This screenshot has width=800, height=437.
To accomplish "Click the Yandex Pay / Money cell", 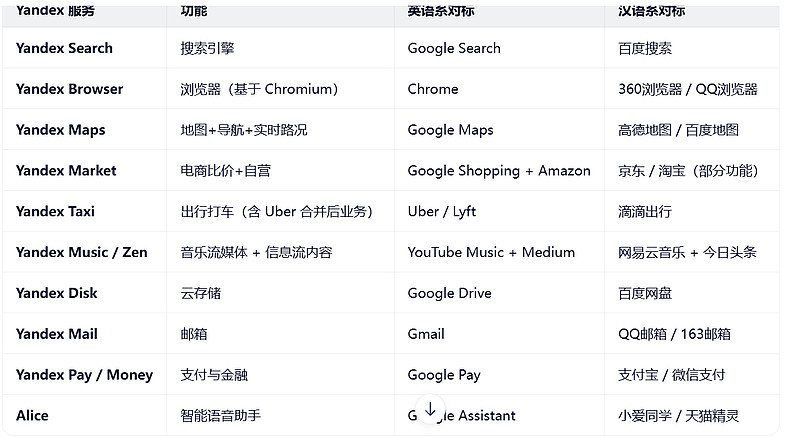I will click(x=84, y=375).
